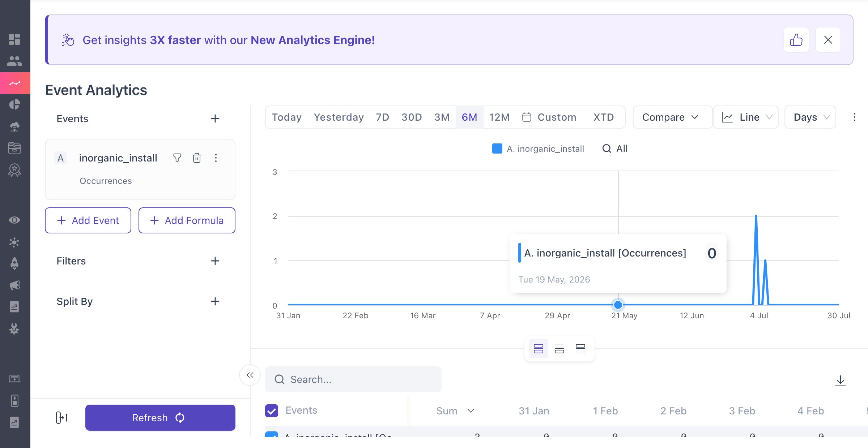Open the rocket icon in sidebar

(14, 263)
